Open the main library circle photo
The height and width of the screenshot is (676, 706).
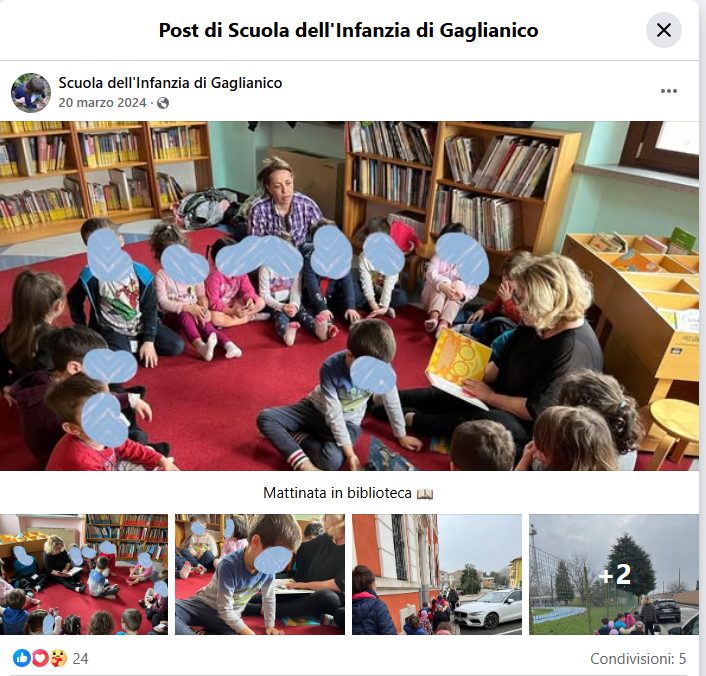(349, 296)
